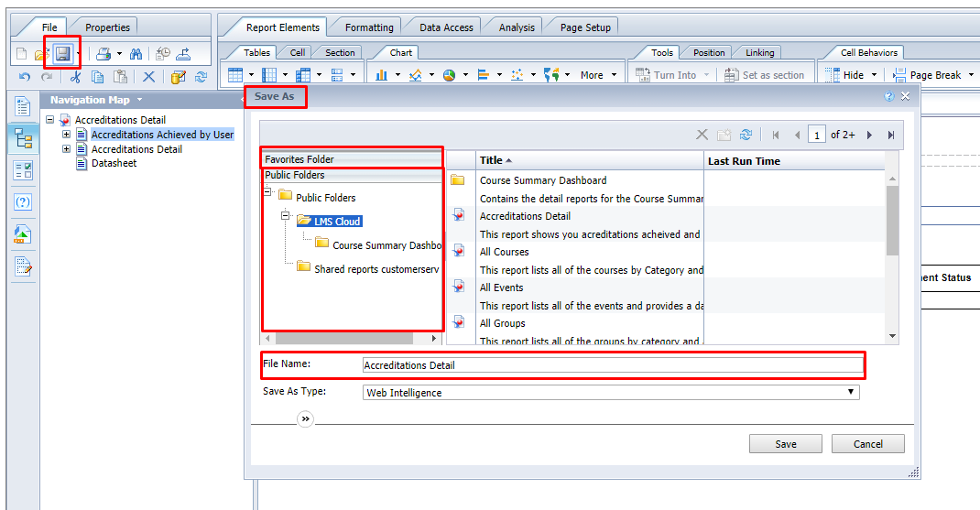Open the User Prompt Input side panel icon

(23, 202)
